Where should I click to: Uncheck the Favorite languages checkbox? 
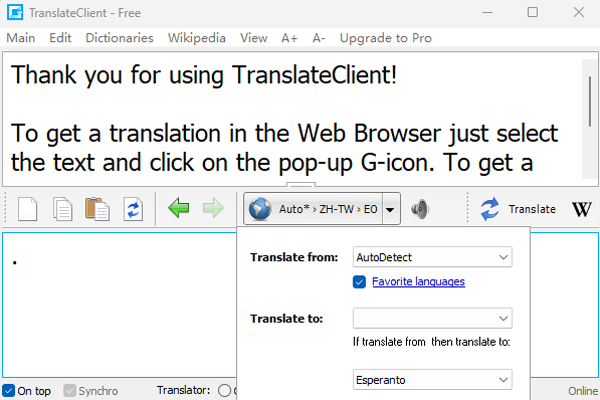point(359,282)
